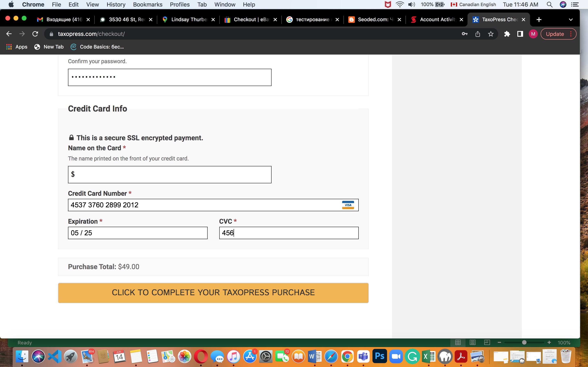The width and height of the screenshot is (588, 367).
Task: Open the Canadian English input menu
Action: pos(473,4)
